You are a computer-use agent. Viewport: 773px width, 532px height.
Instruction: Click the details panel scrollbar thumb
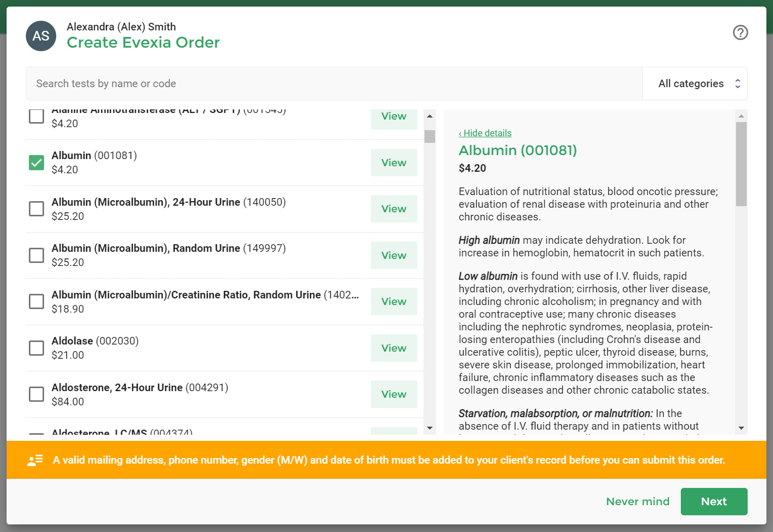point(741,164)
